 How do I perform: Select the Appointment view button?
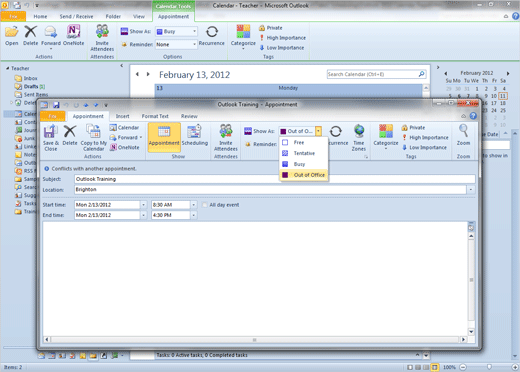(164, 137)
